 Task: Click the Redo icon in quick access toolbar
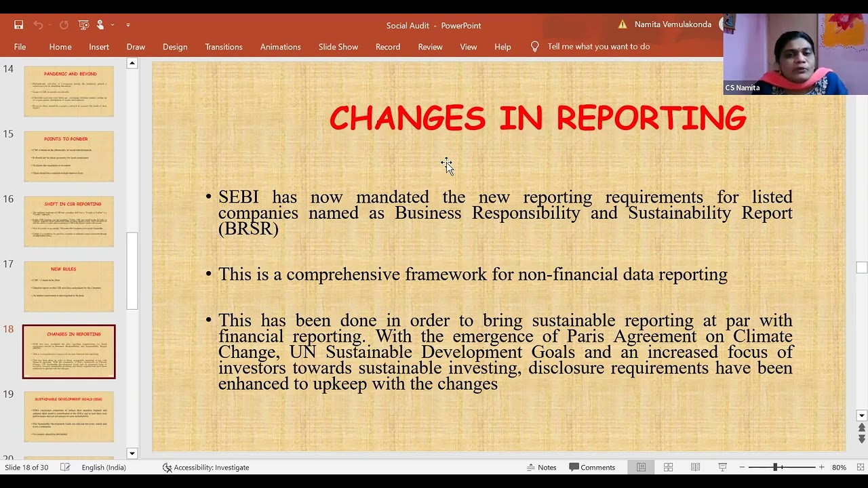(64, 25)
